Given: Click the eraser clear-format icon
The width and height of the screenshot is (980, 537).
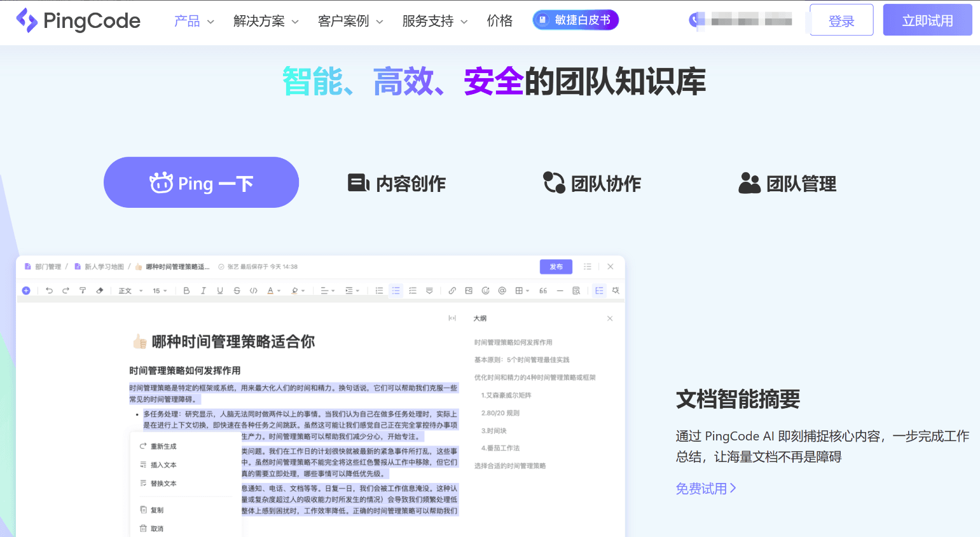Looking at the screenshot, I should pos(100,290).
